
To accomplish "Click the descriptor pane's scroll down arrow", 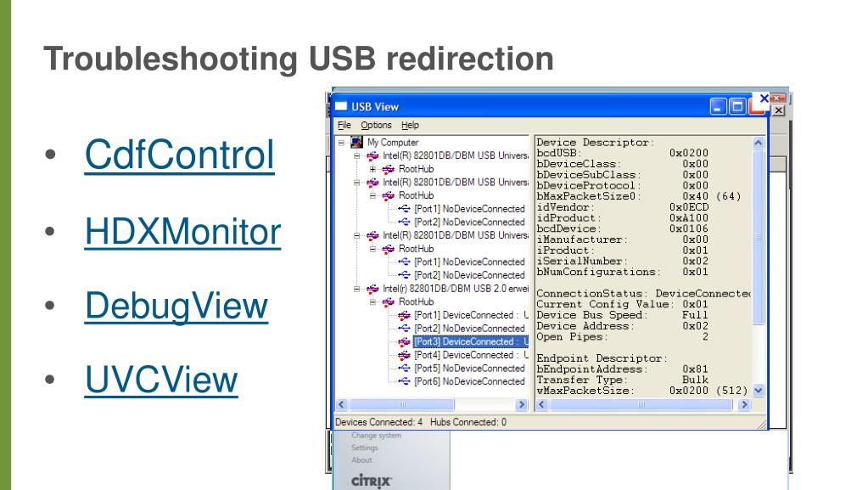I will (x=759, y=391).
